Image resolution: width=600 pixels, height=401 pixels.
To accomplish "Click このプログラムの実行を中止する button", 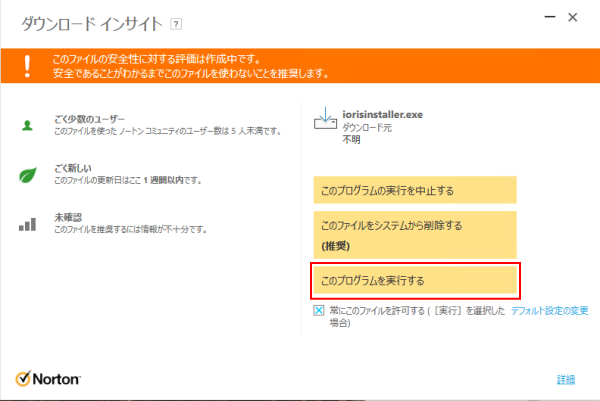I will pos(415,190).
